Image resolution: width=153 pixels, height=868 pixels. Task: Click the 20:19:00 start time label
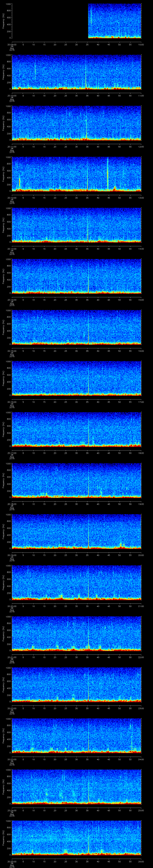click(x=12, y=555)
